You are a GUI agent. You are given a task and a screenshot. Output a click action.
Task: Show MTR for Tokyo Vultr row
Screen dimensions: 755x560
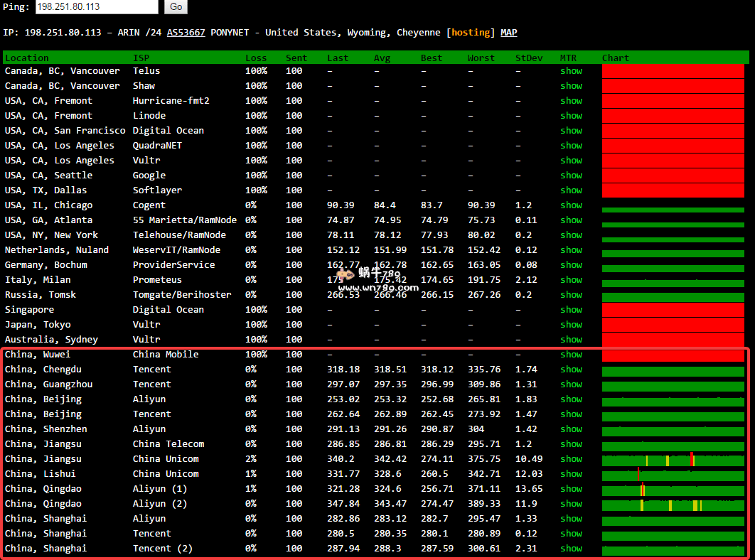(571, 325)
